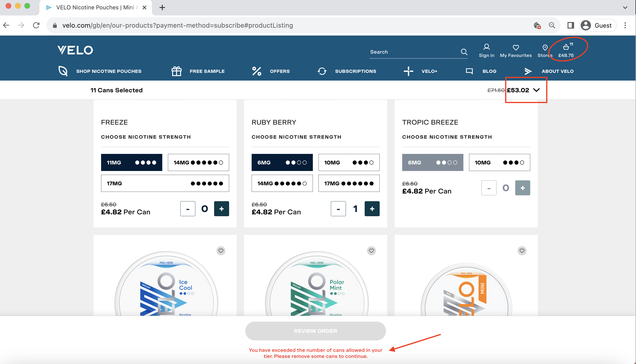
Task: Open the Chrome three-dot menu
Action: (x=625, y=26)
